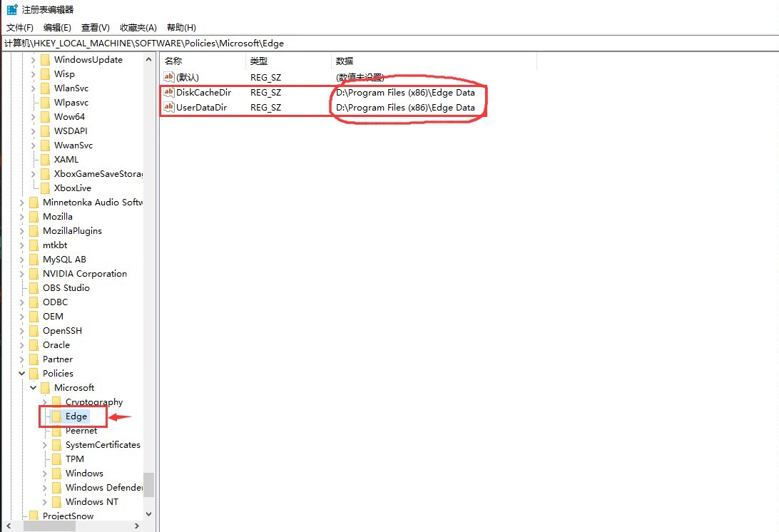This screenshot has width=779, height=532.
Task: Select the Windows tree item under Microsoft
Action: coord(84,474)
